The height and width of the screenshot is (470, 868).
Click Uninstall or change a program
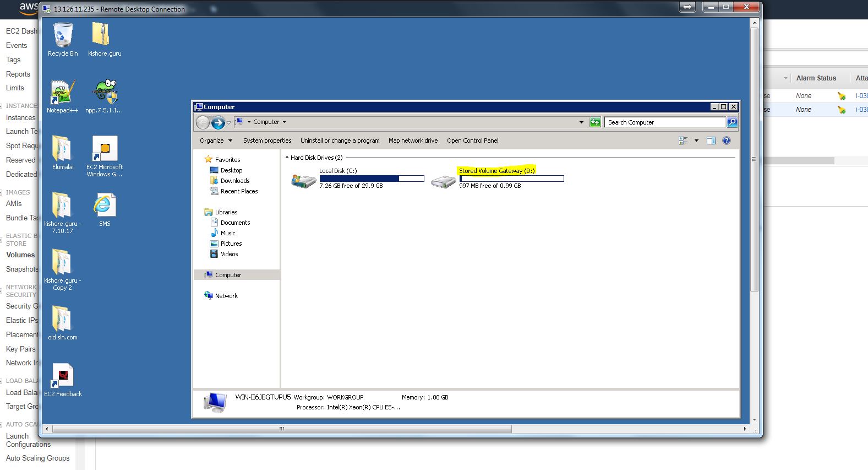340,141
